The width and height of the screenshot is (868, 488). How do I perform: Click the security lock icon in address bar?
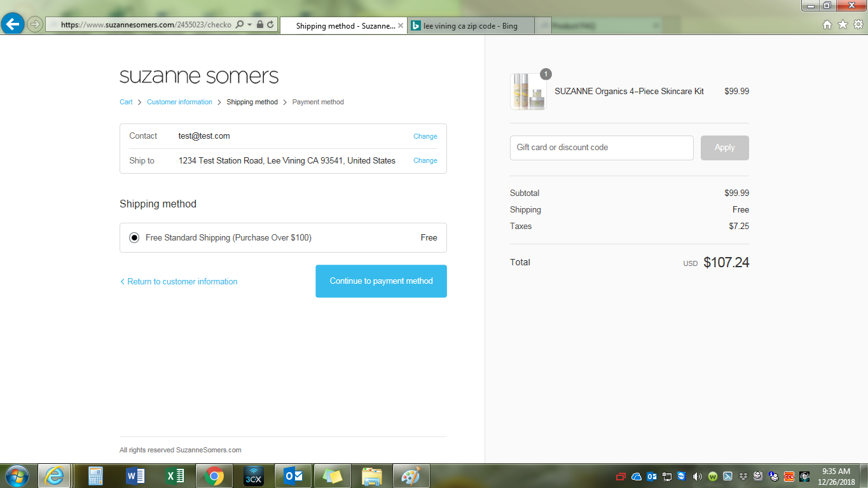click(x=259, y=25)
